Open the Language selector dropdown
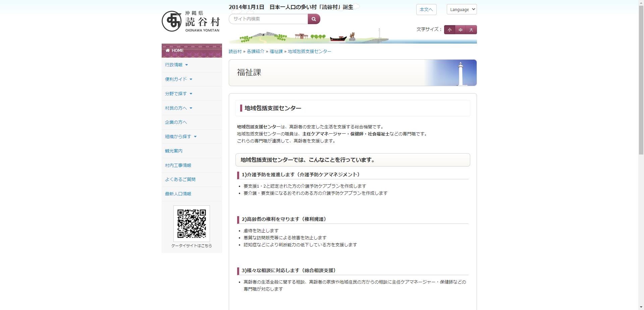 pyautogui.click(x=462, y=9)
